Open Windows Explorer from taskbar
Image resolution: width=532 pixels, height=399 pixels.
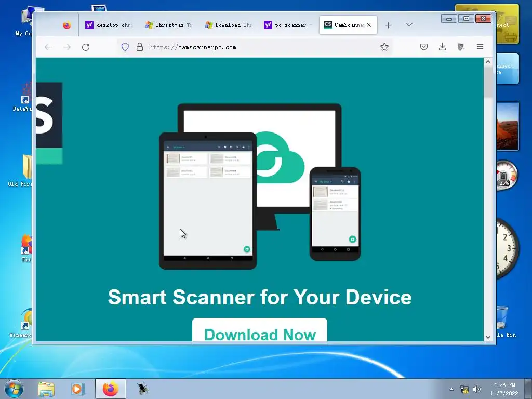click(x=46, y=389)
